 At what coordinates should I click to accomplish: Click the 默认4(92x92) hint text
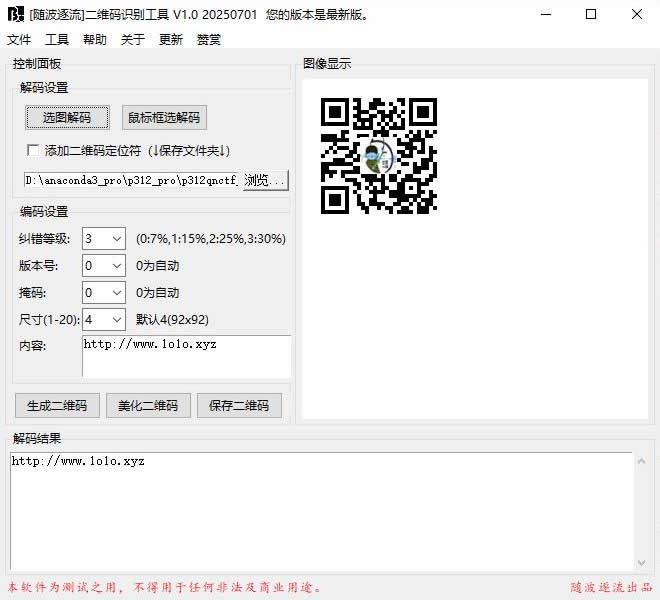172,320
